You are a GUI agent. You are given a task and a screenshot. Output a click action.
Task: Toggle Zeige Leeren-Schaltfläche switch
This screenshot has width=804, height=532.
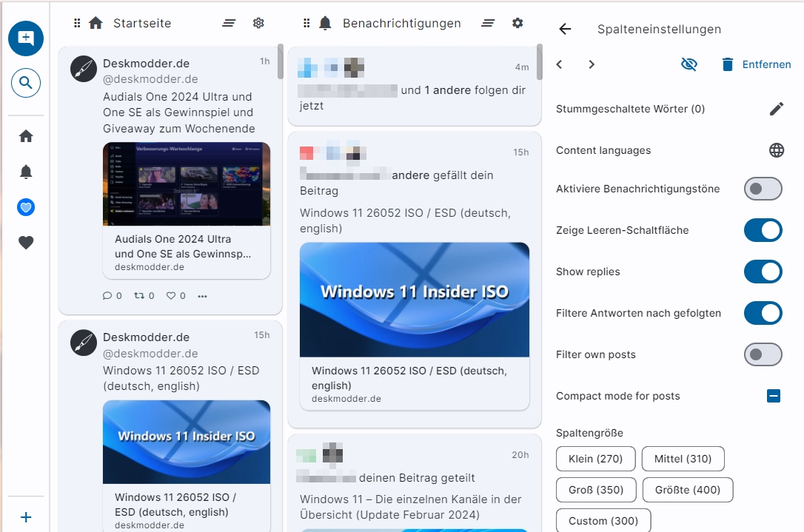pyautogui.click(x=763, y=230)
